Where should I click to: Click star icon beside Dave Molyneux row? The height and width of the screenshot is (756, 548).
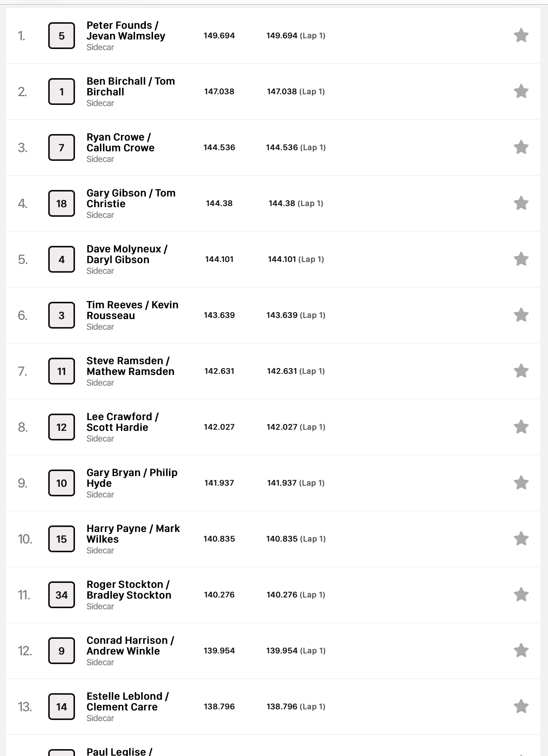coord(521,259)
